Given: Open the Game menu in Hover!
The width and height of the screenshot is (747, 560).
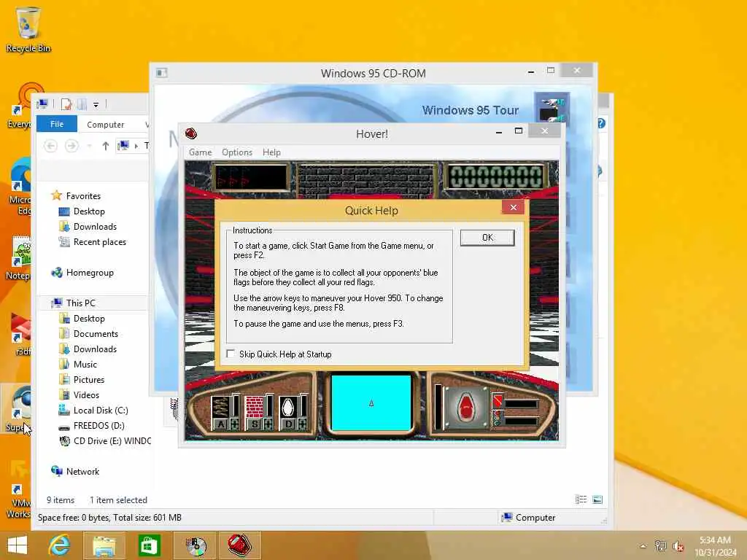Looking at the screenshot, I should 200,152.
